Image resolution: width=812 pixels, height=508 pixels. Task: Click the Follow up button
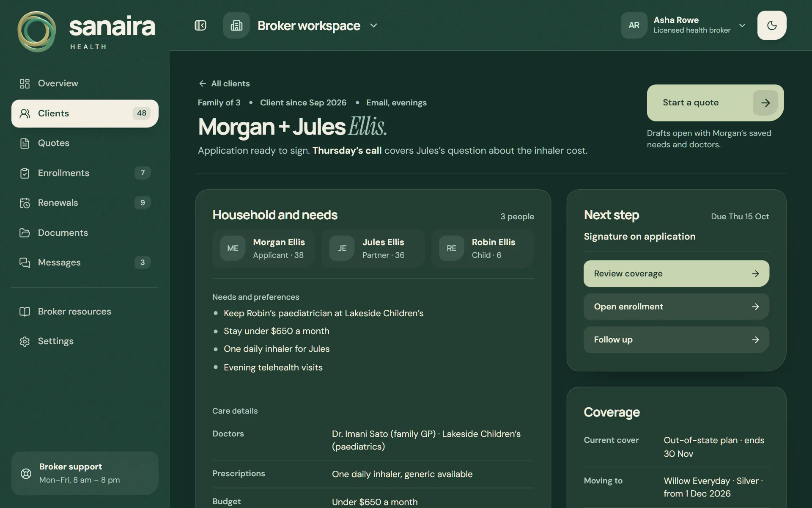(676, 340)
